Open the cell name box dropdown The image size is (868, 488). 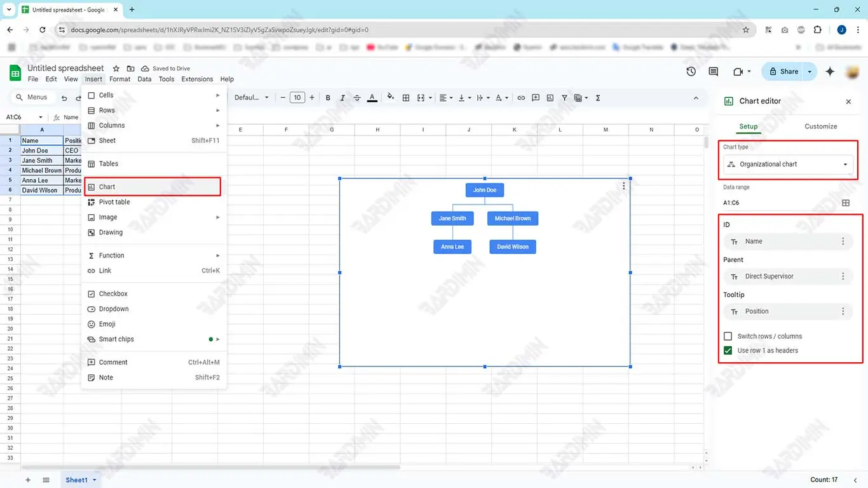click(41, 118)
